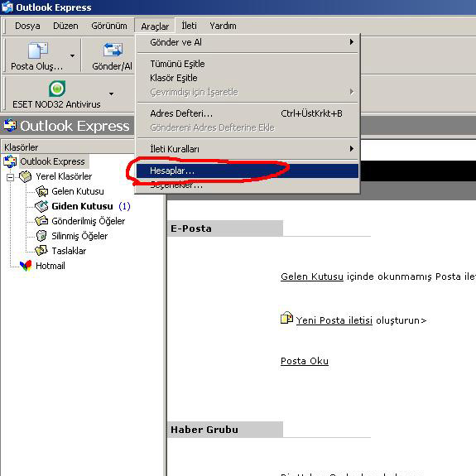
Task: Open the Düzen menu
Action: [x=65, y=26]
